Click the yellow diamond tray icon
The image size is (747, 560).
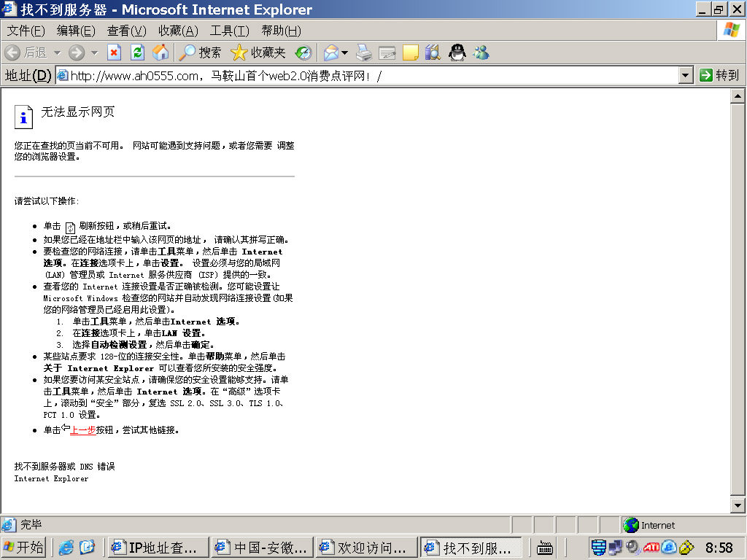tap(686, 548)
